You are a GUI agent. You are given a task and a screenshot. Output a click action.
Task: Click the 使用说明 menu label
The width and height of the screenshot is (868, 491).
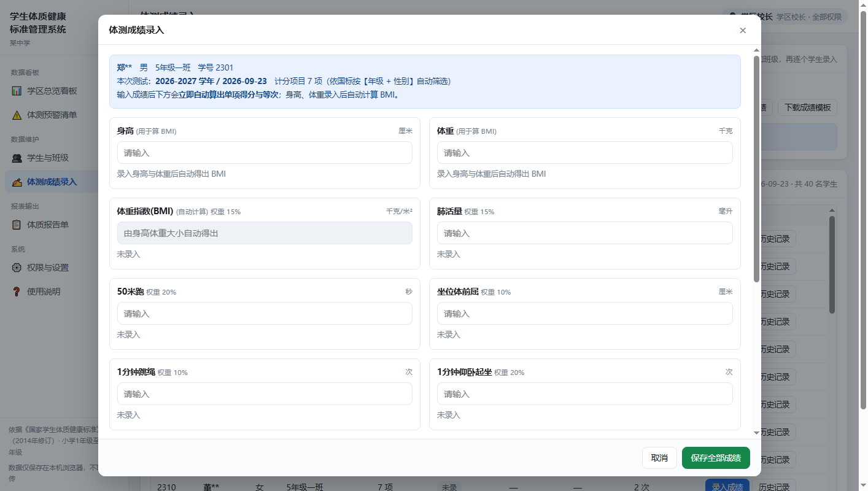coord(44,292)
